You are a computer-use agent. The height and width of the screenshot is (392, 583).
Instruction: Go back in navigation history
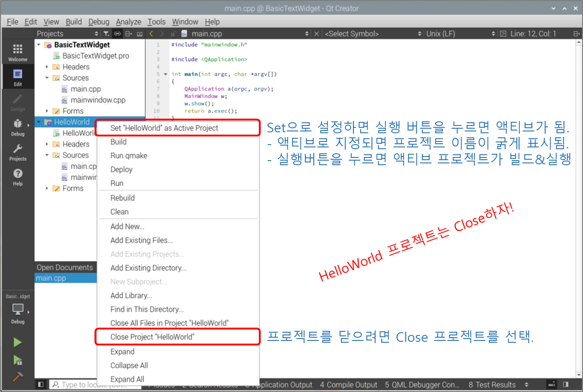pyautogui.click(x=152, y=34)
